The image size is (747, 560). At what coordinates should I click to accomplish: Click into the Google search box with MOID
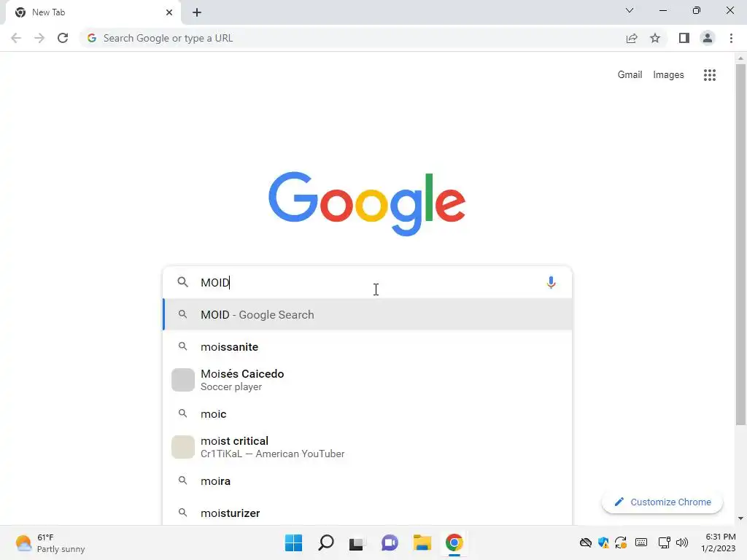367,282
